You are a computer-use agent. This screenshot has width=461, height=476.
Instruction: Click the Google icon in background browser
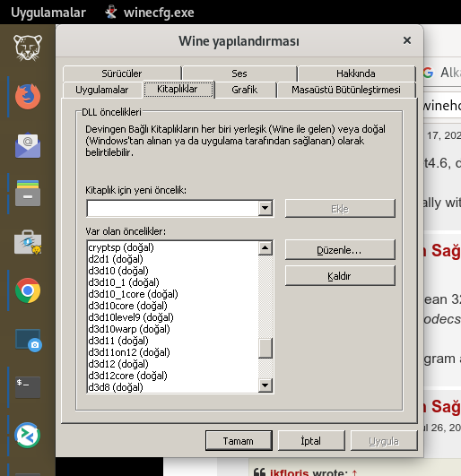(x=428, y=73)
